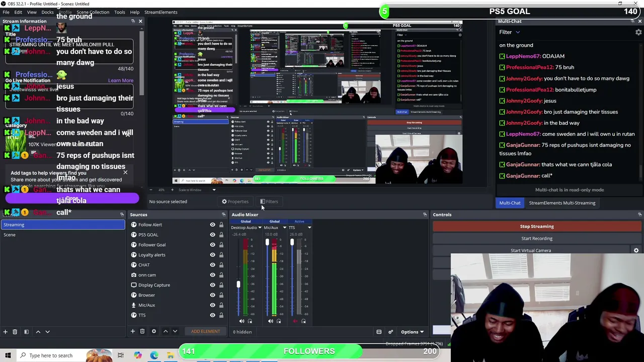The image size is (644, 362).
Task: Unlock the Browser source
Action: pos(221,295)
